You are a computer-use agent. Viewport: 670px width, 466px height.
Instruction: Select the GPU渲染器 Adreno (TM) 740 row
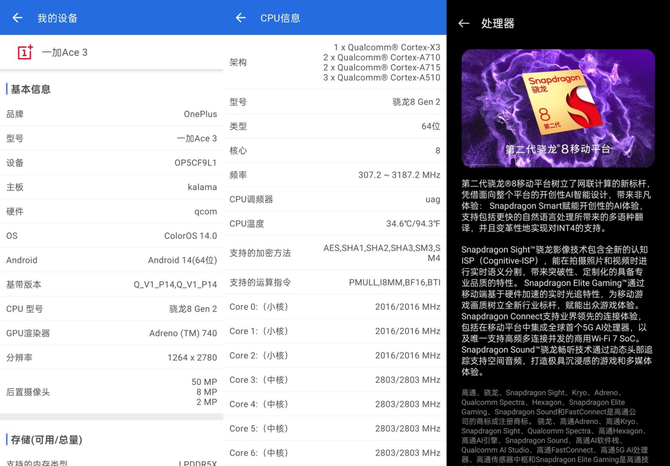click(x=112, y=333)
